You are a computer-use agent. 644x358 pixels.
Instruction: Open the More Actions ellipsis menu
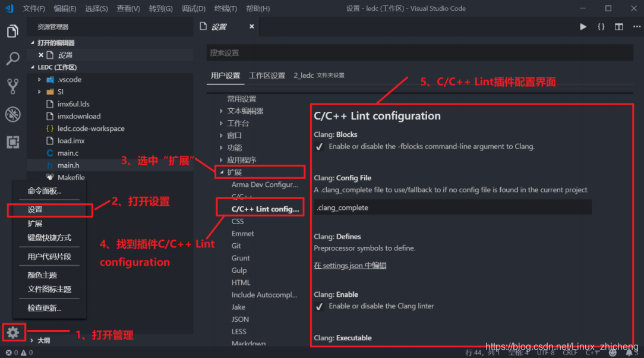(637, 27)
